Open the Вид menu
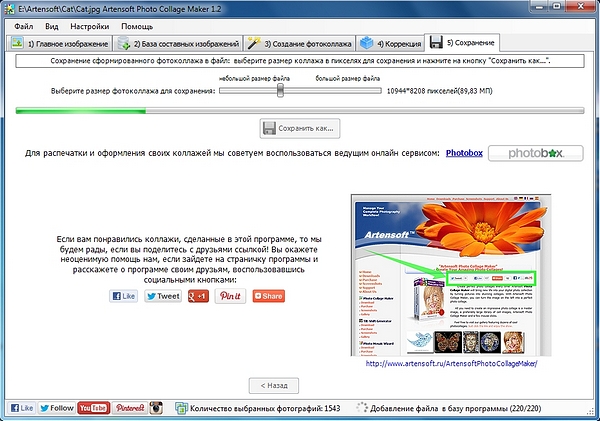 52,26
